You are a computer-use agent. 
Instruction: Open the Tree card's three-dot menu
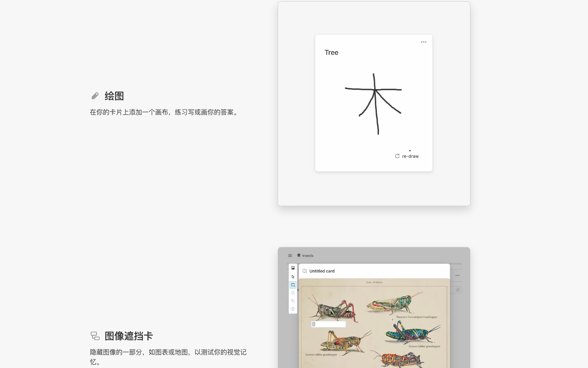click(x=423, y=42)
